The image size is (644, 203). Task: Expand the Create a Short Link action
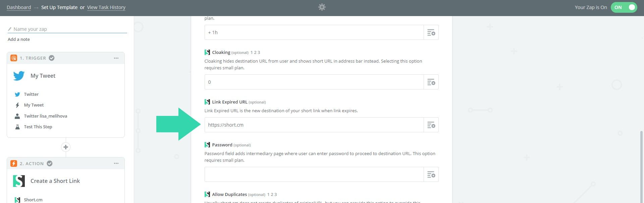pyautogui.click(x=55, y=181)
